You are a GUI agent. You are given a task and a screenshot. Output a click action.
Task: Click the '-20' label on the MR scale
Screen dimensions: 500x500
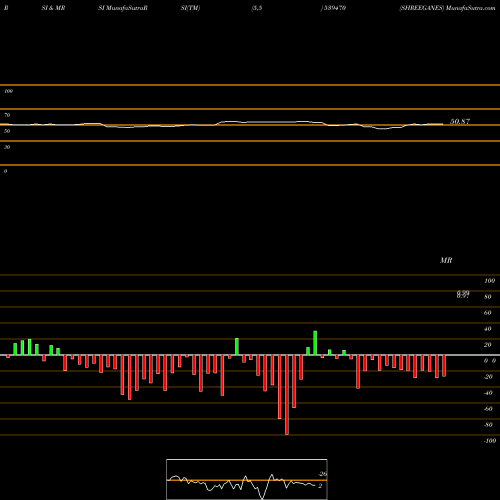(488, 377)
